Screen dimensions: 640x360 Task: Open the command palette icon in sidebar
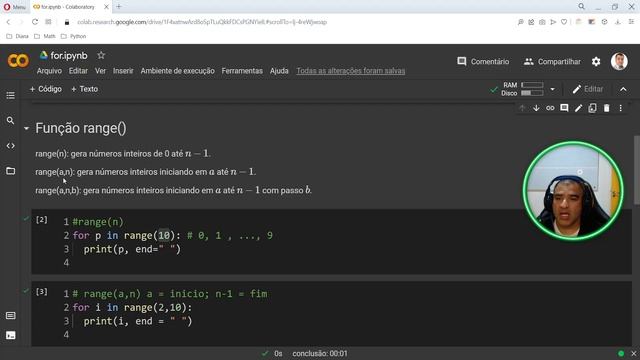(x=11, y=316)
